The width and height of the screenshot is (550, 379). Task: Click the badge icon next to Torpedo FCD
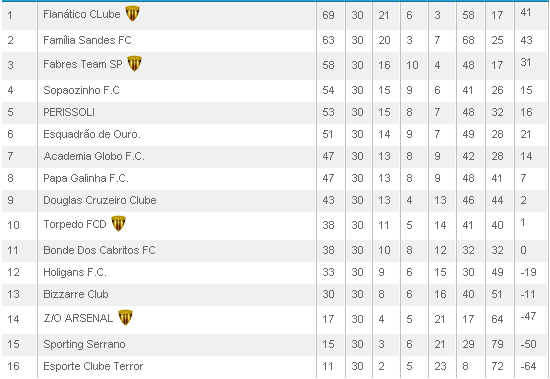tap(119, 224)
